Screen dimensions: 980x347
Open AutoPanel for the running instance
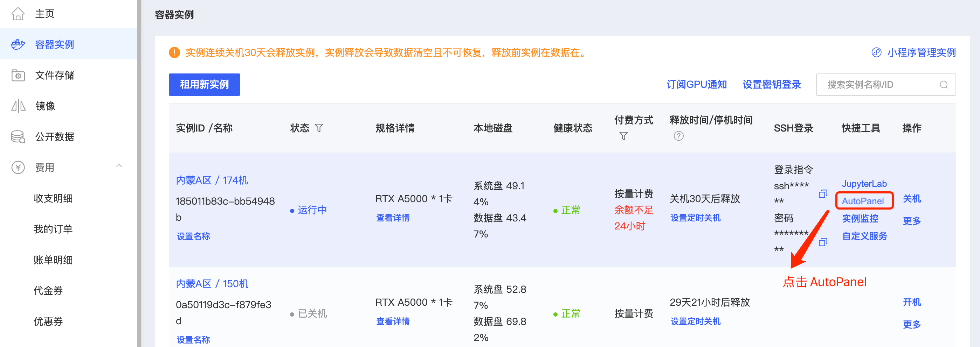coord(863,201)
